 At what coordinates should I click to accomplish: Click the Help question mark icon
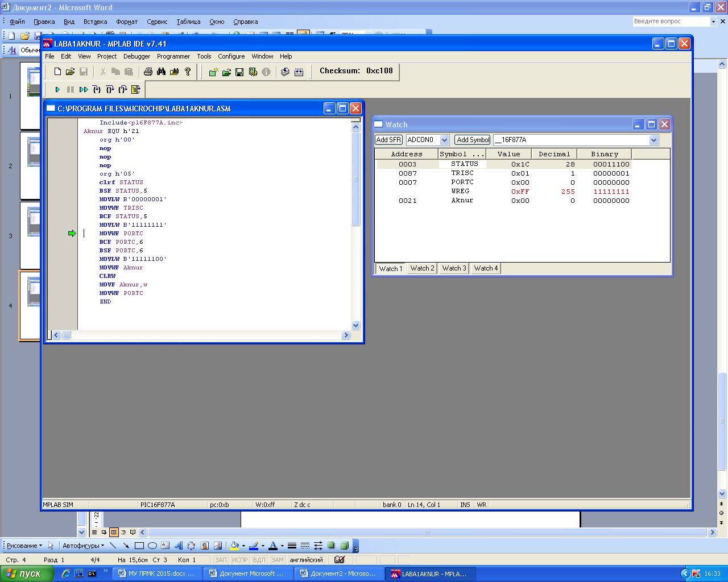coord(188,72)
